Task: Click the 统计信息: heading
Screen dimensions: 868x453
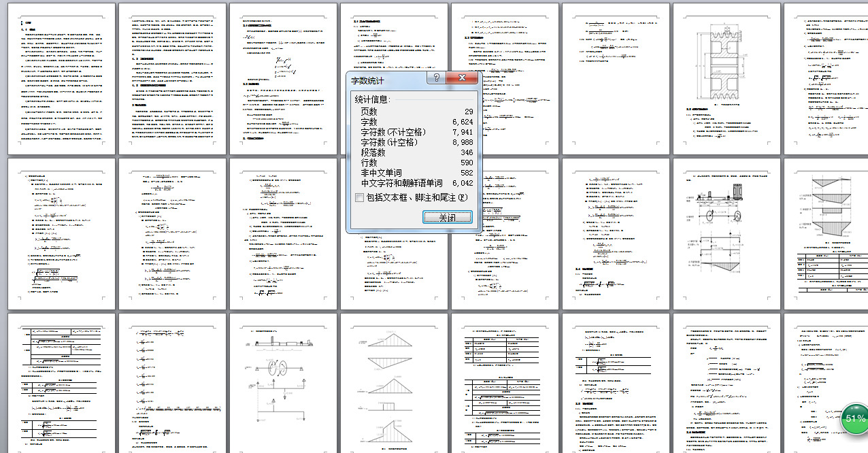Action: click(x=373, y=99)
